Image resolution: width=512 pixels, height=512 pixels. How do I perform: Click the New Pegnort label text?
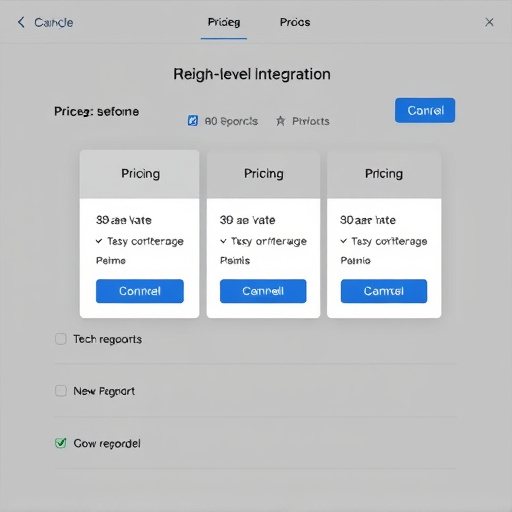click(x=104, y=391)
